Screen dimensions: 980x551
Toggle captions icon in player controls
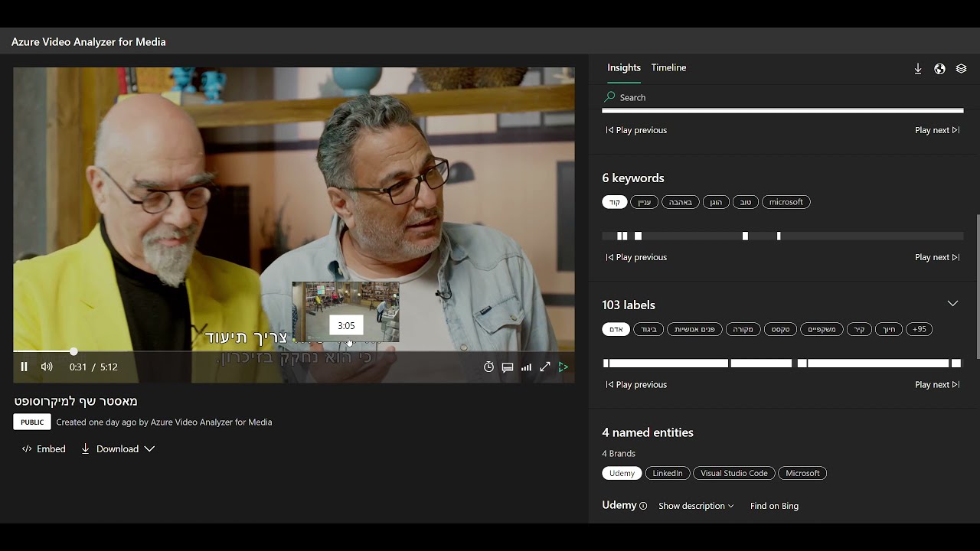pyautogui.click(x=508, y=367)
